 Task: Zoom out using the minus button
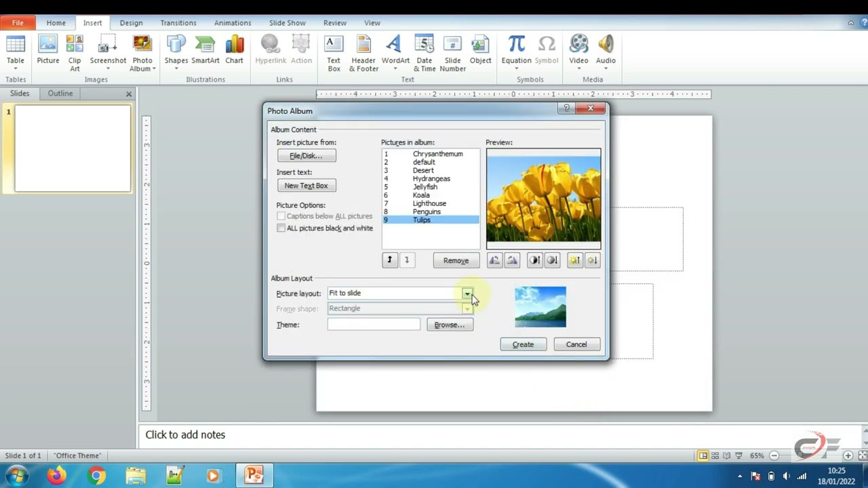pos(775,455)
